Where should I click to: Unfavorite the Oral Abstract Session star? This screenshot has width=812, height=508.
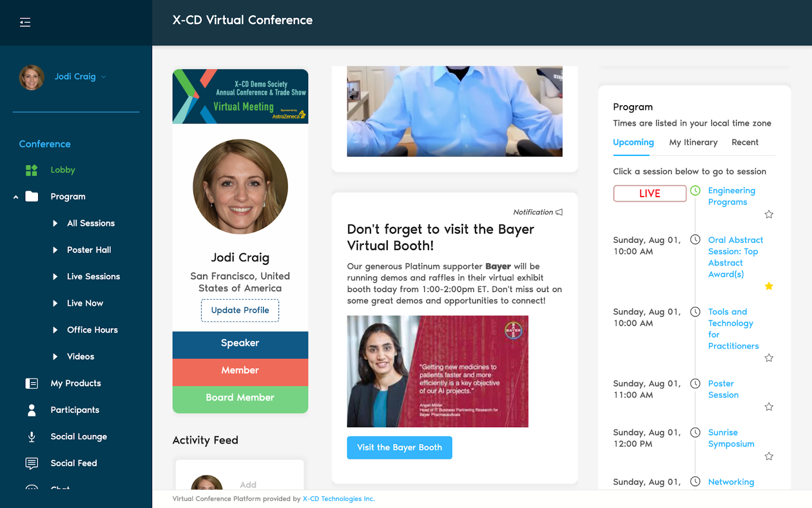click(769, 286)
